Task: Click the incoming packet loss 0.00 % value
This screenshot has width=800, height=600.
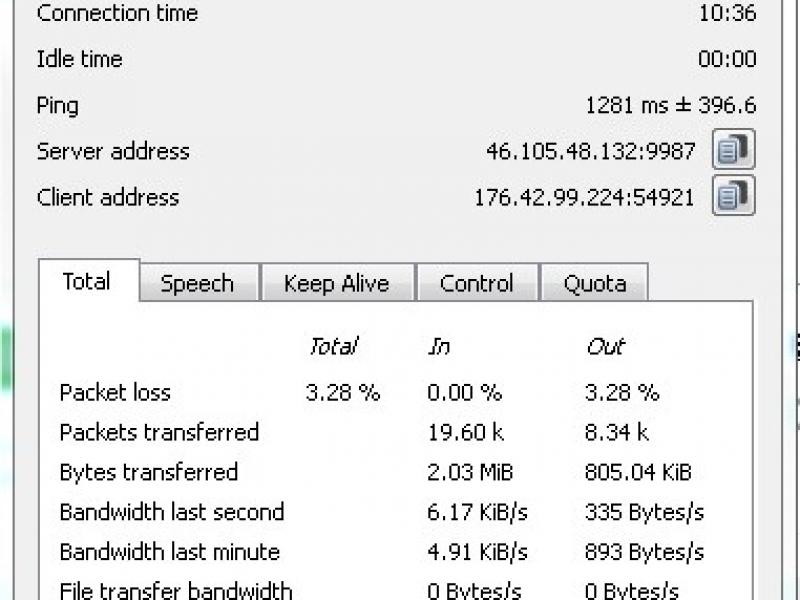Action: tap(465, 392)
